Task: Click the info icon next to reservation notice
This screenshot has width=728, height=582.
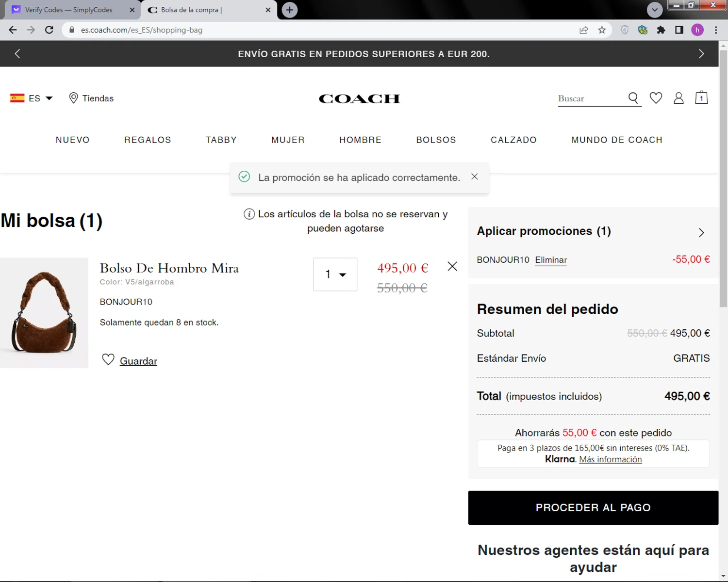Action: [x=249, y=214]
